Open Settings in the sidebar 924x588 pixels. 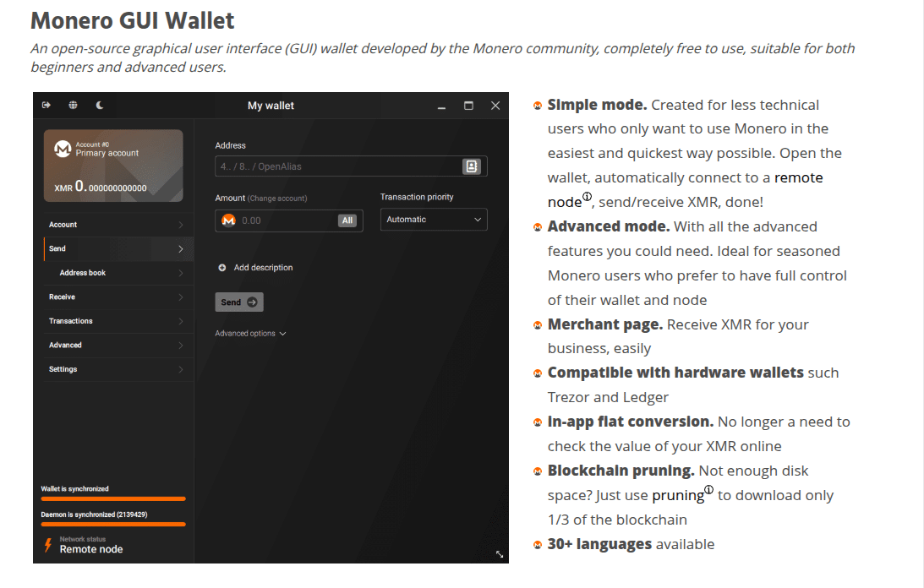tap(63, 369)
